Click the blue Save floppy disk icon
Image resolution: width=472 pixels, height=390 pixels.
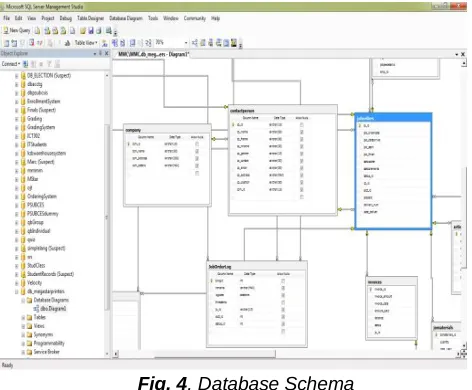click(90, 31)
